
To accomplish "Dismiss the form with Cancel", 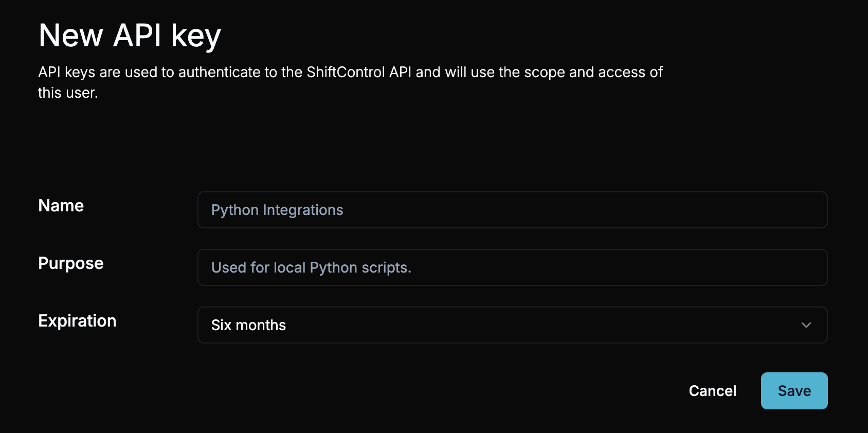I will point(712,390).
